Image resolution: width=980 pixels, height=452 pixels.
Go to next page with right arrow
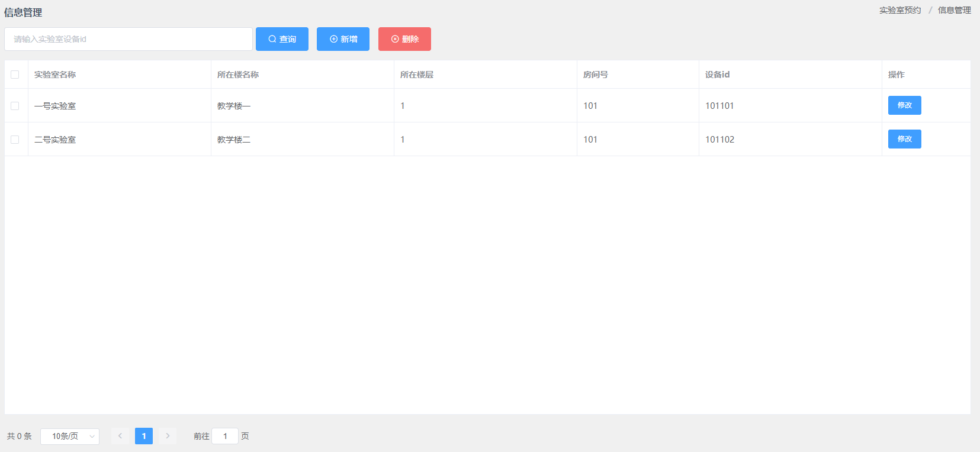(168, 436)
